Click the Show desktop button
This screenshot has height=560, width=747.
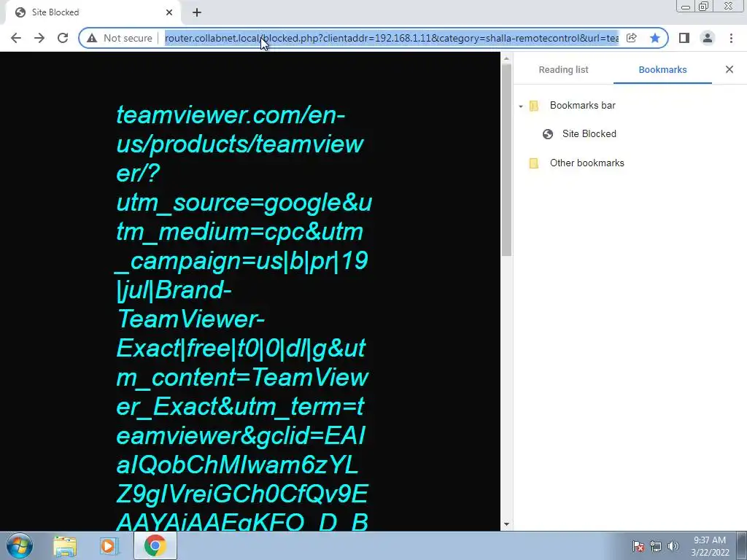742,545
